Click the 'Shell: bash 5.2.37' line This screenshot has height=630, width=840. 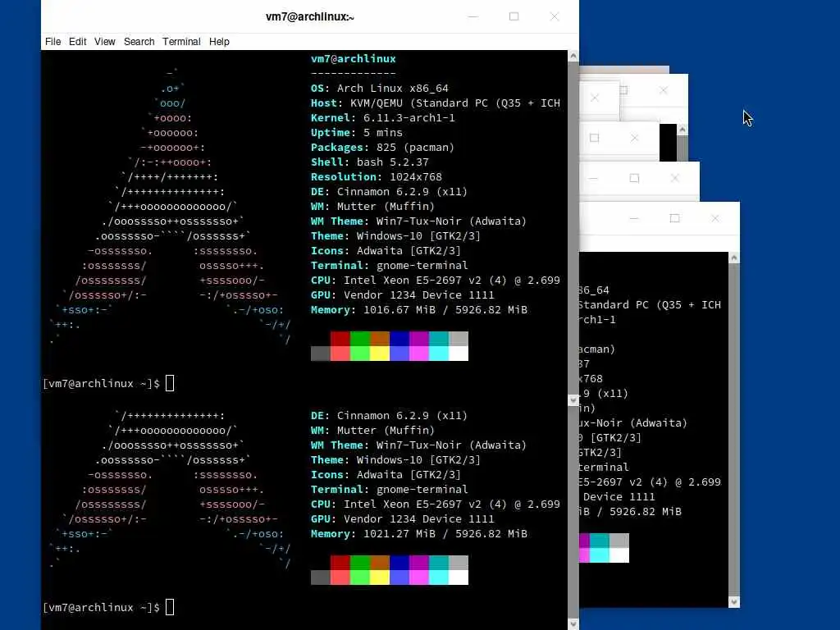point(370,162)
